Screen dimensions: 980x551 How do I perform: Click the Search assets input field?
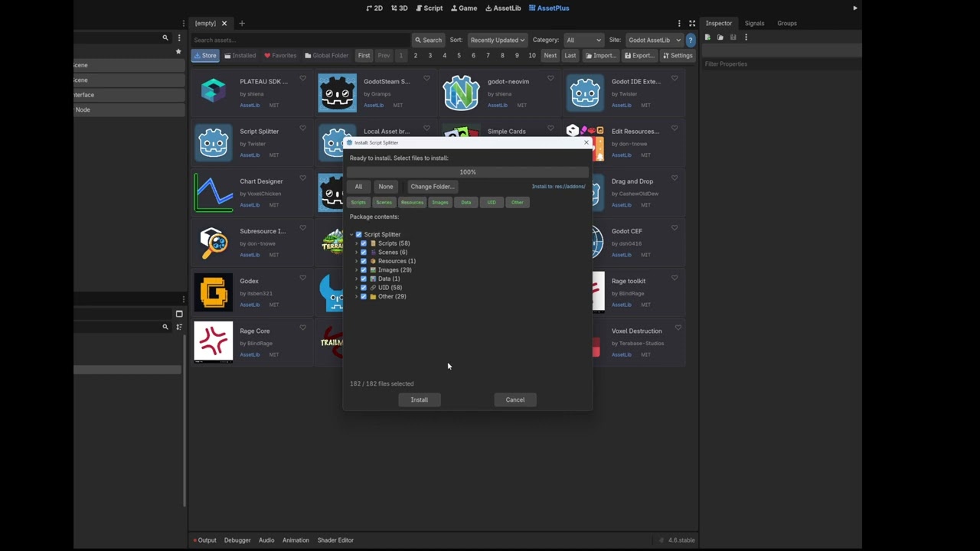click(x=300, y=40)
